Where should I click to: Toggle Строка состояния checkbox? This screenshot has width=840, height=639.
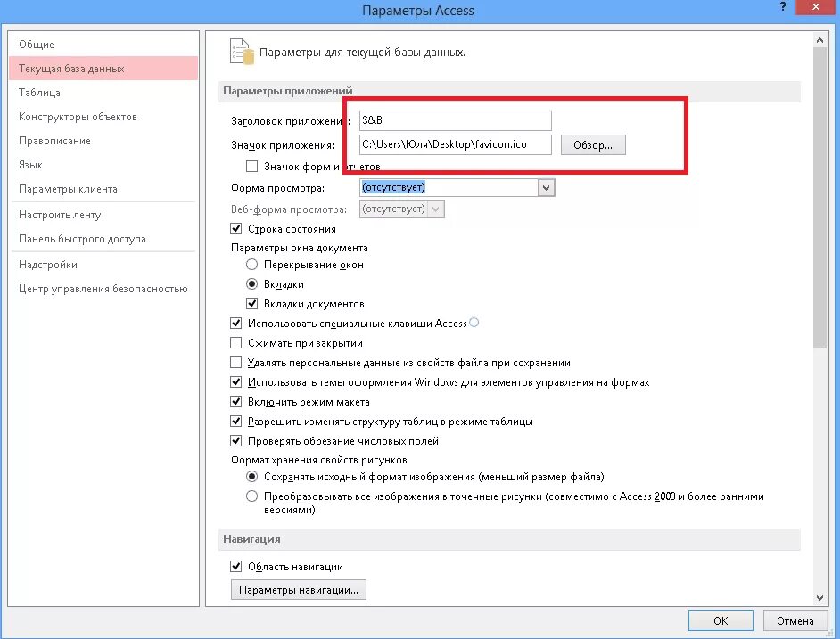235,229
